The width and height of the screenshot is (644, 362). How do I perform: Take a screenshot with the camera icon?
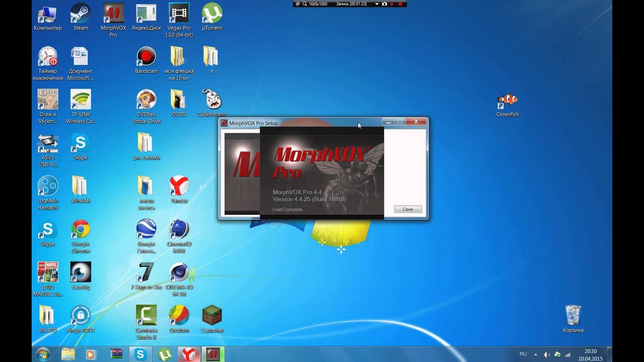pyautogui.click(x=384, y=4)
